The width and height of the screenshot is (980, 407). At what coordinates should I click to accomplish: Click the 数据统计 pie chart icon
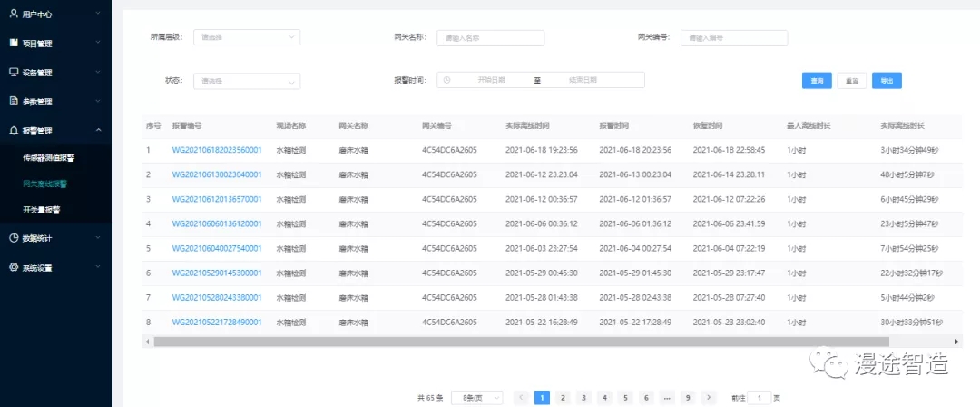click(14, 238)
